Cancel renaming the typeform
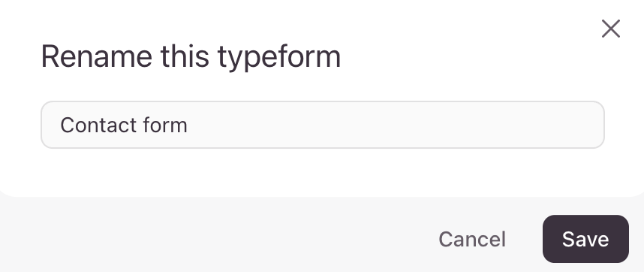 click(x=472, y=239)
